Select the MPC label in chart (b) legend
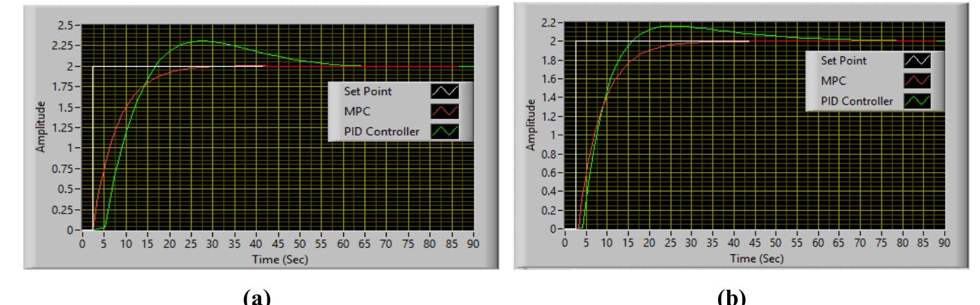980x305 pixels. [x=833, y=81]
